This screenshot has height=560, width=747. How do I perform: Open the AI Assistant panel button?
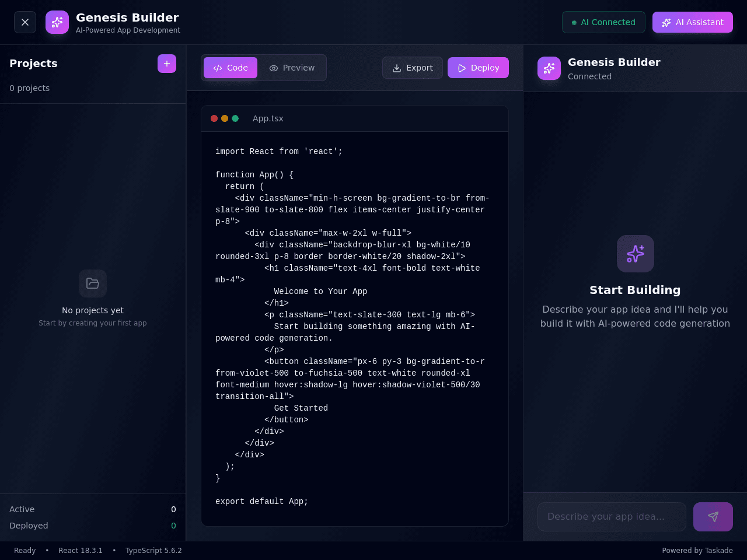click(693, 22)
